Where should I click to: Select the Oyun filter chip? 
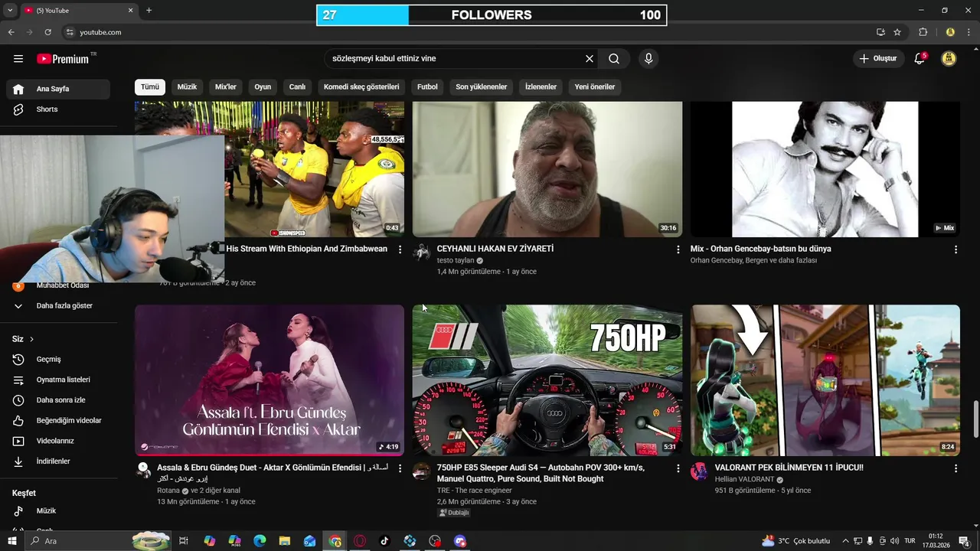pos(263,87)
